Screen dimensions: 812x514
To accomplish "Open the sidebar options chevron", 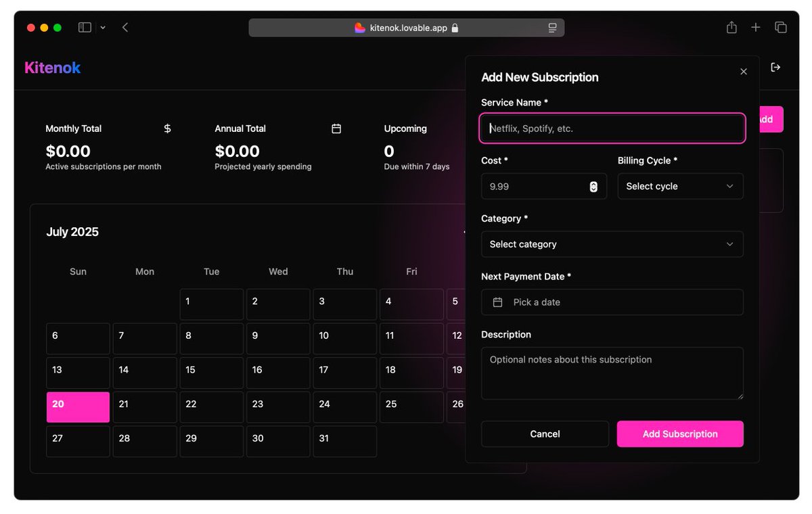I will point(103,28).
